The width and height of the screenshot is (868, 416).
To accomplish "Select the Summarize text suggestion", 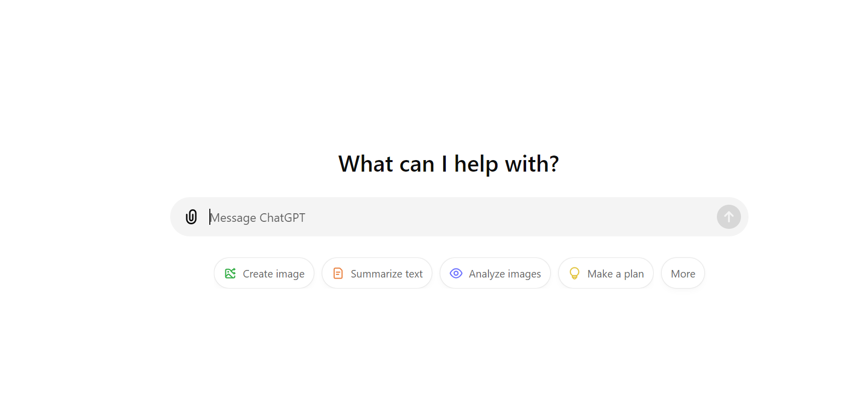I will 377,273.
